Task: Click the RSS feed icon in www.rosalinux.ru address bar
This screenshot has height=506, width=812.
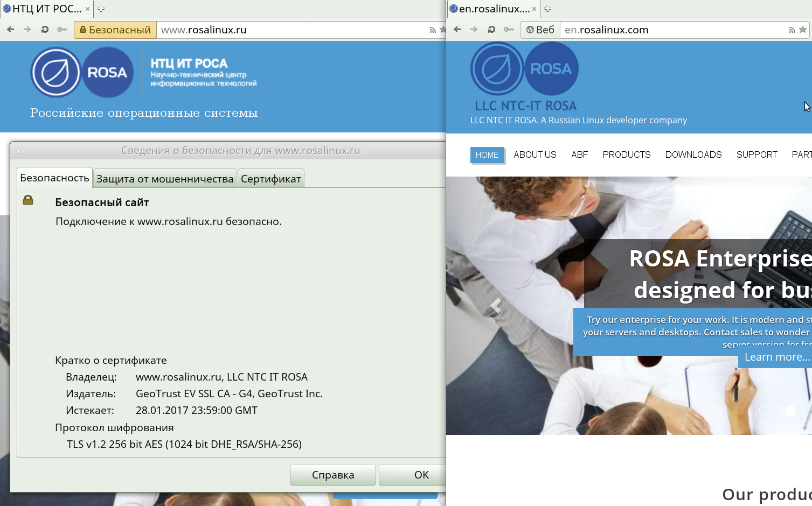Action: coord(433,30)
